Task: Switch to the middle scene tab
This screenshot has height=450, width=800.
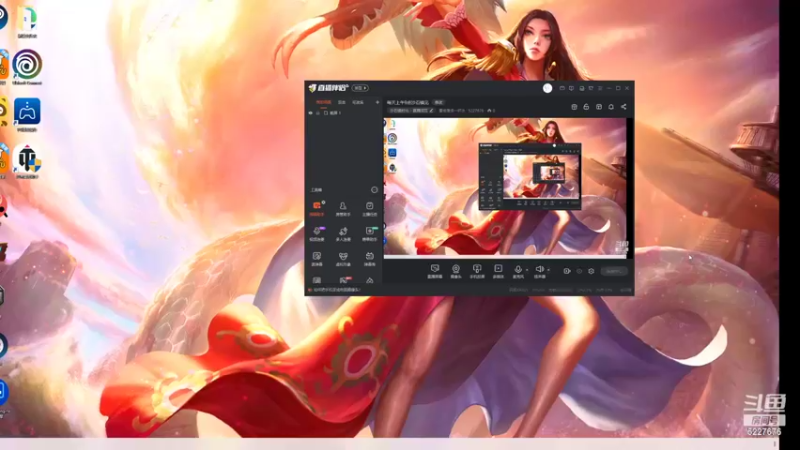Action: click(342, 102)
